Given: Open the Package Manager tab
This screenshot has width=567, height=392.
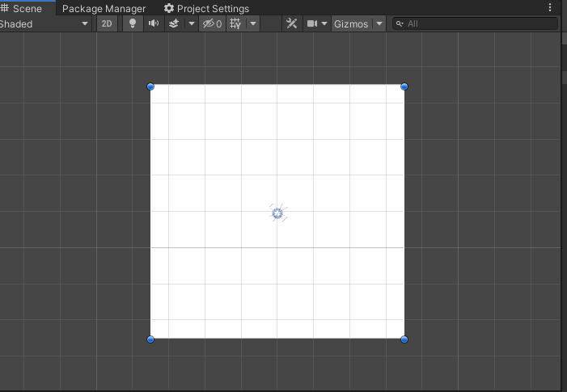Looking at the screenshot, I should [x=104, y=8].
